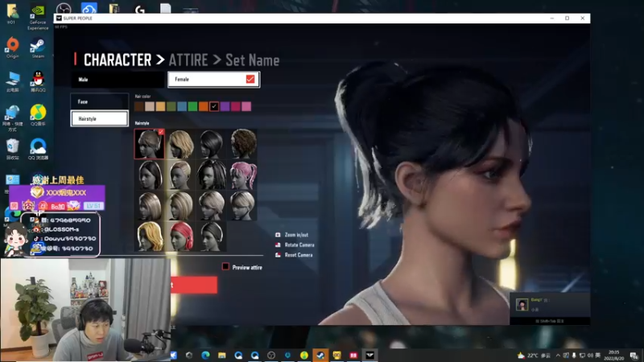
Task: Pick the crimson hair color swatch
Action: click(x=235, y=107)
